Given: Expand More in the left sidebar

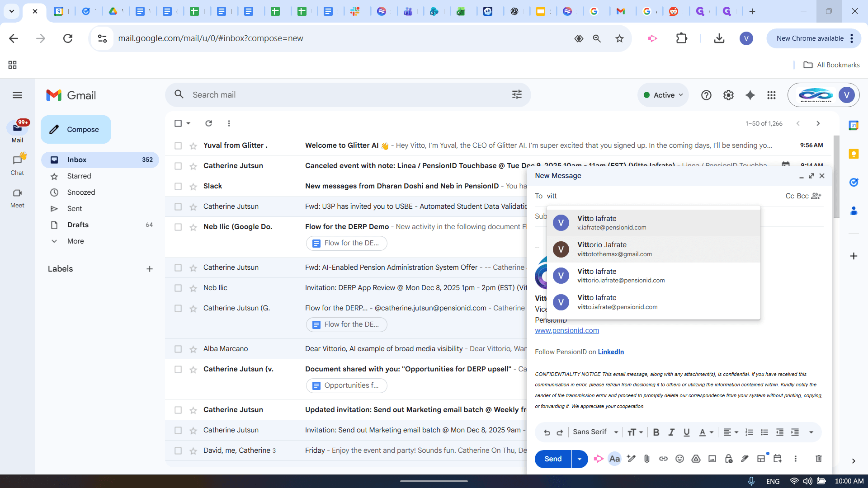Looking at the screenshot, I should pos(75,241).
